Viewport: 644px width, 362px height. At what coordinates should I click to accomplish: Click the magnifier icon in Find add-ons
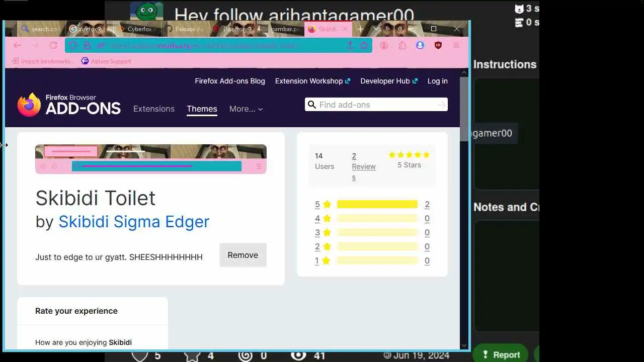tap(312, 105)
